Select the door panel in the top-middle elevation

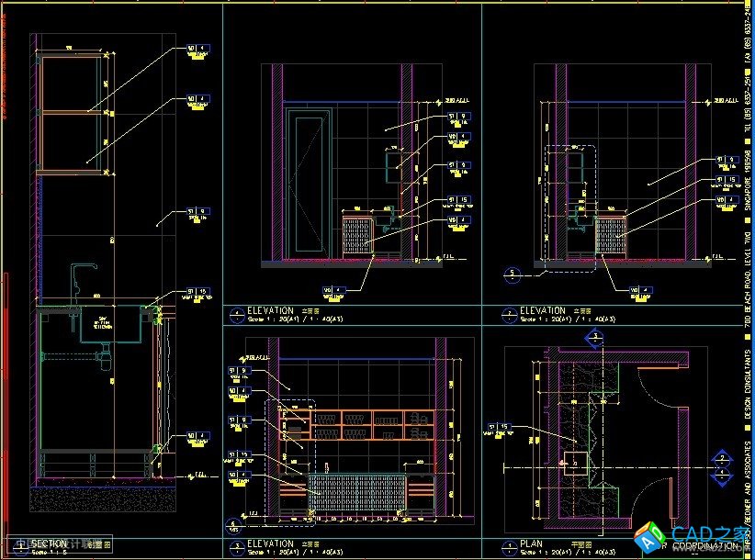point(305,184)
